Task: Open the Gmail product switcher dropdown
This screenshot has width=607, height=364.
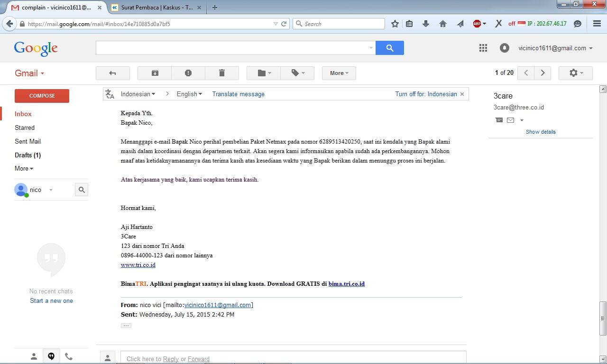Action: point(29,73)
